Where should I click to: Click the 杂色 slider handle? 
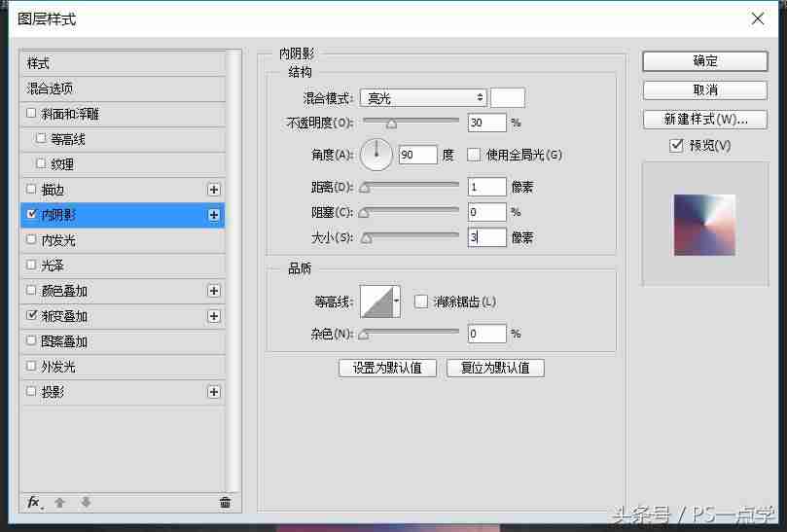click(x=365, y=335)
